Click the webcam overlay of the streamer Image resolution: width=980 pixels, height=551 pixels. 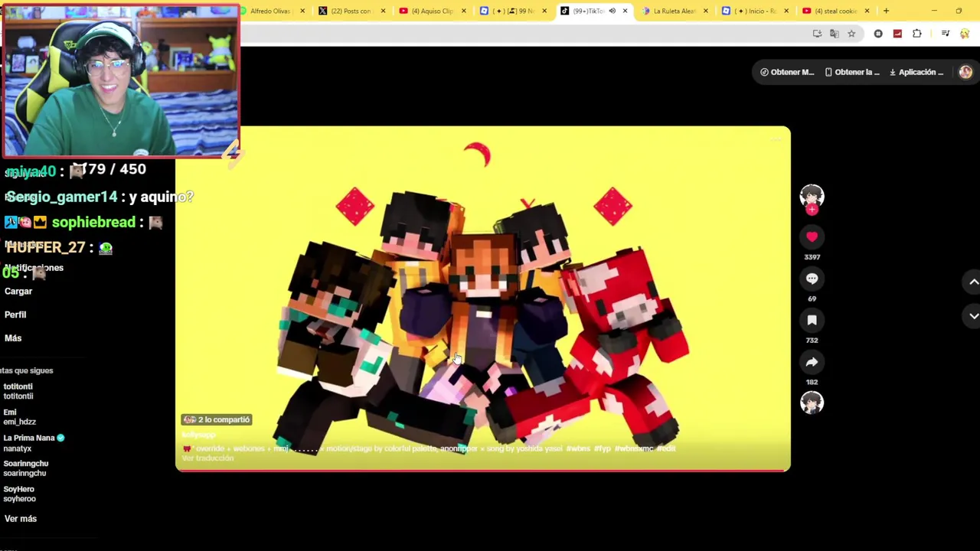click(x=120, y=81)
